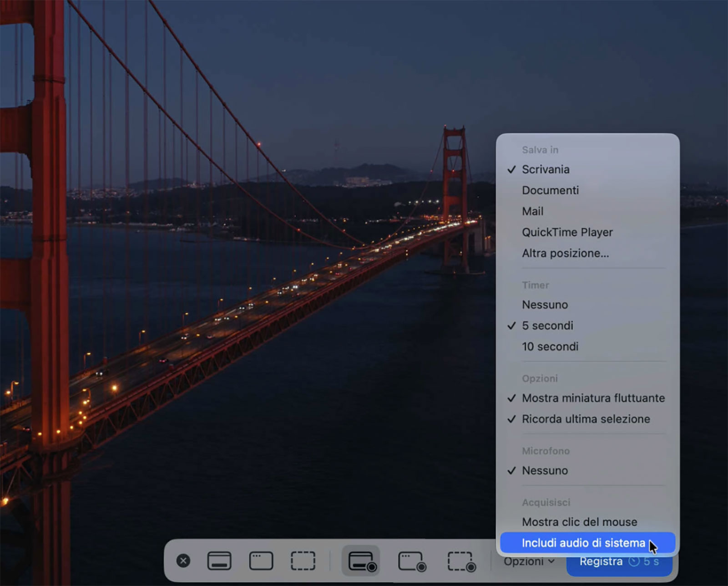Viewport: 728px width, 586px height.
Task: Toggle Ricorda ultima selezione option
Action: click(587, 419)
